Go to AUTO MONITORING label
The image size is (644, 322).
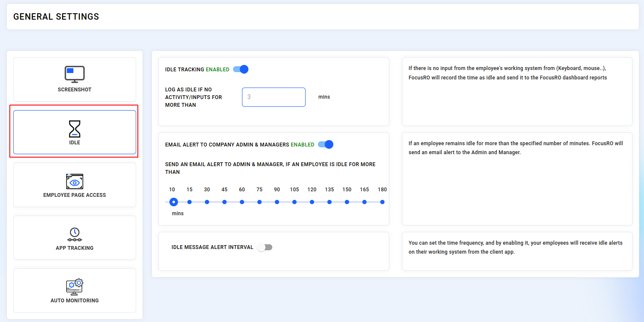pos(75,301)
